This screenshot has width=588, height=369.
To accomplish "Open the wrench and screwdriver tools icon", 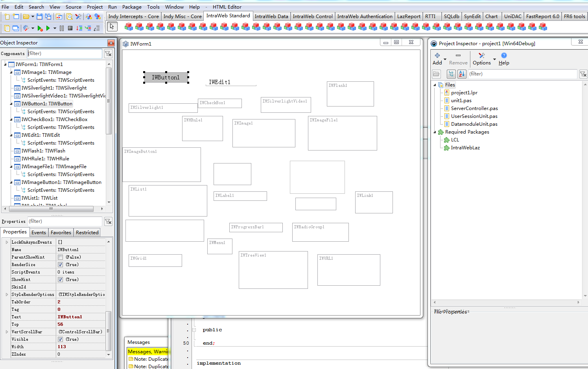I will pos(78,17).
